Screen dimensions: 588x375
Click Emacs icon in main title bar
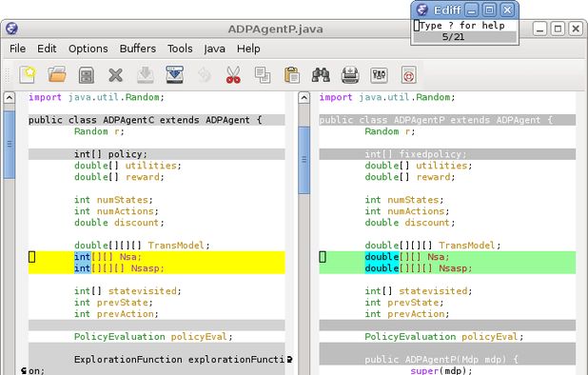[x=12, y=29]
